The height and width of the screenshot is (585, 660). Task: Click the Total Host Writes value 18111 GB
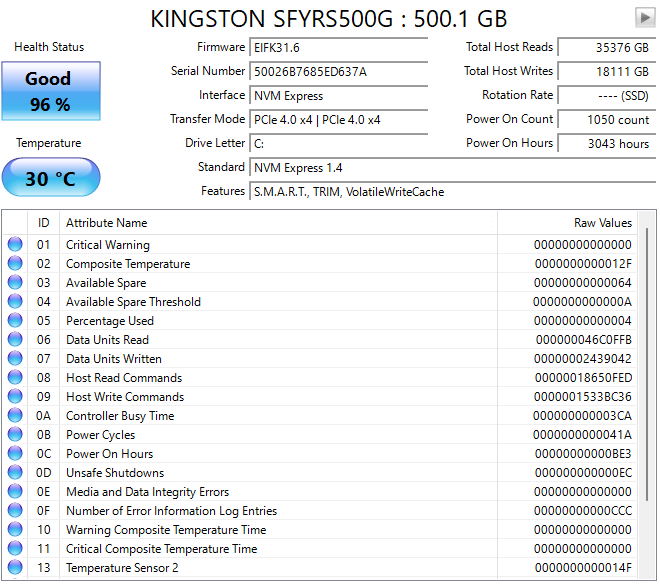pos(607,71)
